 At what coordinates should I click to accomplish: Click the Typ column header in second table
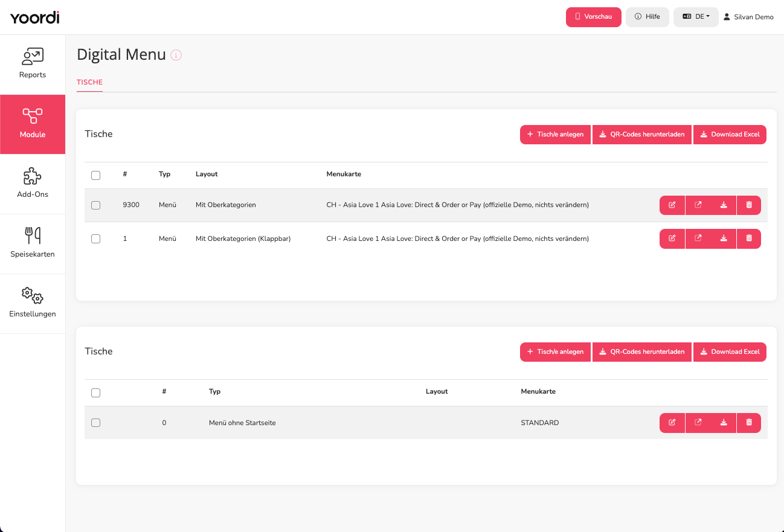(x=214, y=391)
